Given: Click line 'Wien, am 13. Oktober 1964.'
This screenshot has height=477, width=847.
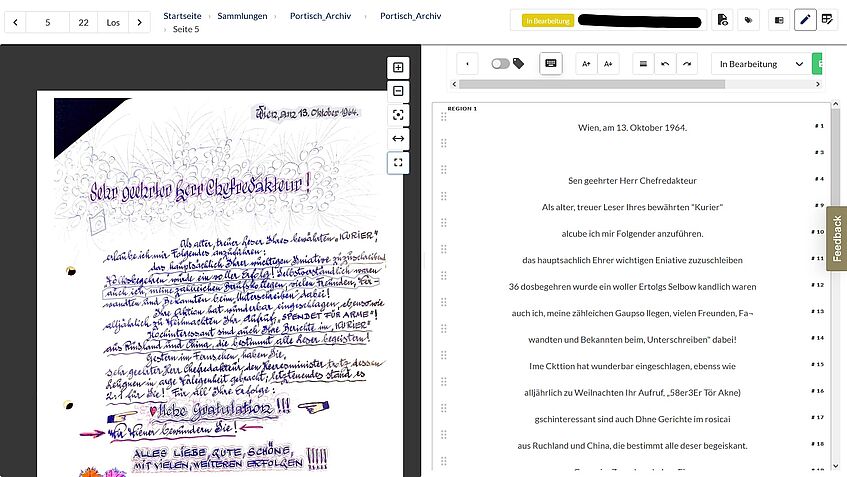Looking at the screenshot, I should tap(632, 127).
